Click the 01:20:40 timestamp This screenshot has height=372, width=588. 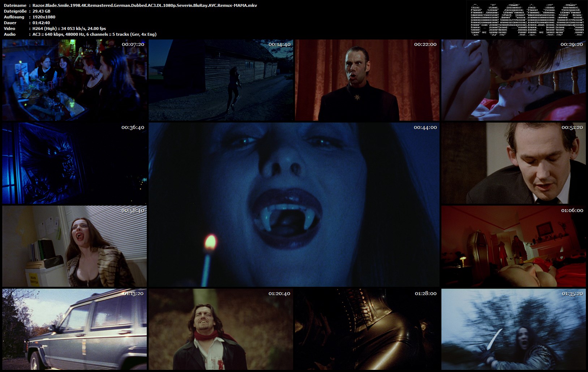[279, 293]
